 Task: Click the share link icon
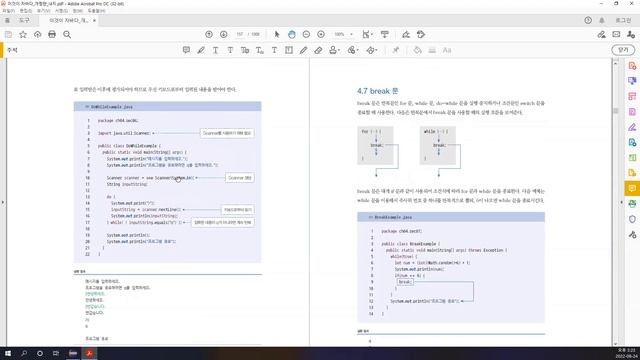click(601, 35)
